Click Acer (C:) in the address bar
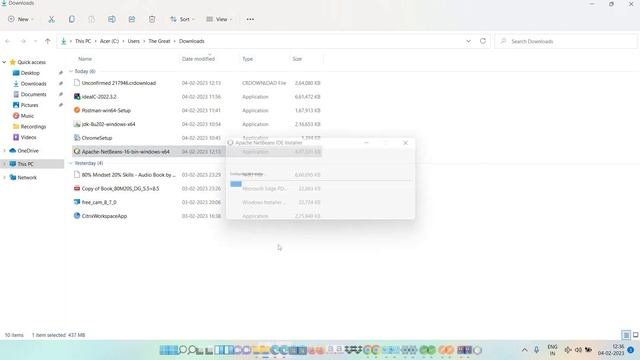 (109, 41)
